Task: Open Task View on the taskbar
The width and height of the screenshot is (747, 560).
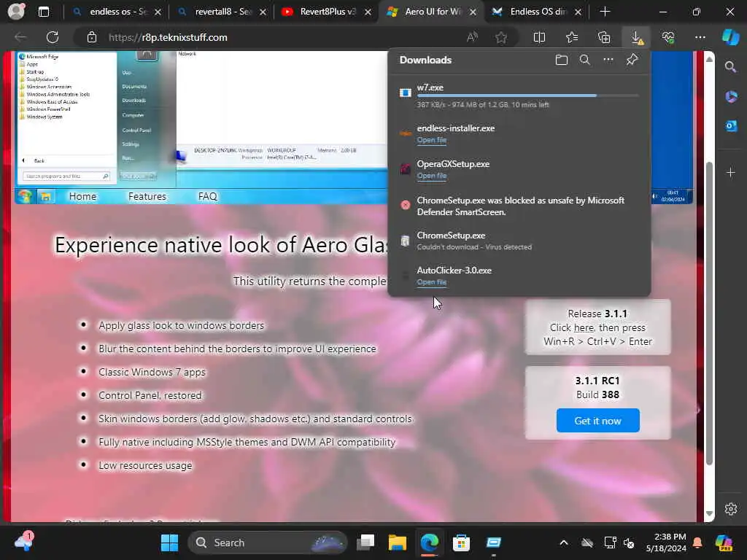Action: (366, 542)
